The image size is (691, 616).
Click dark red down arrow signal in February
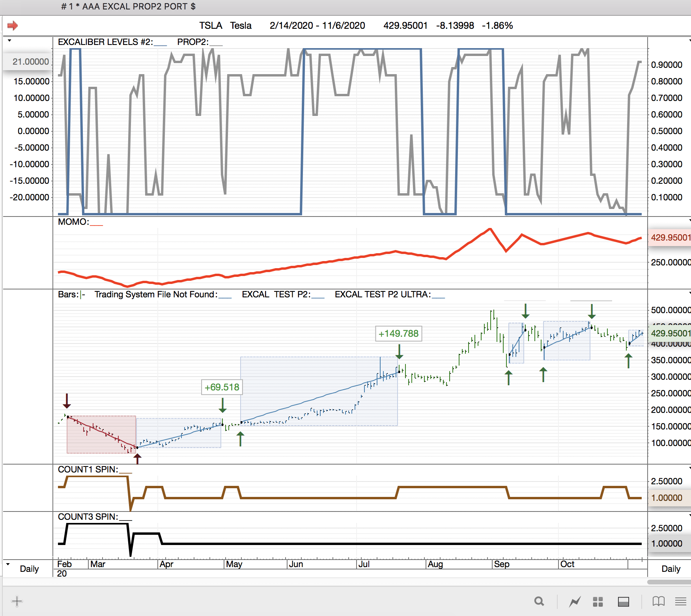67,401
